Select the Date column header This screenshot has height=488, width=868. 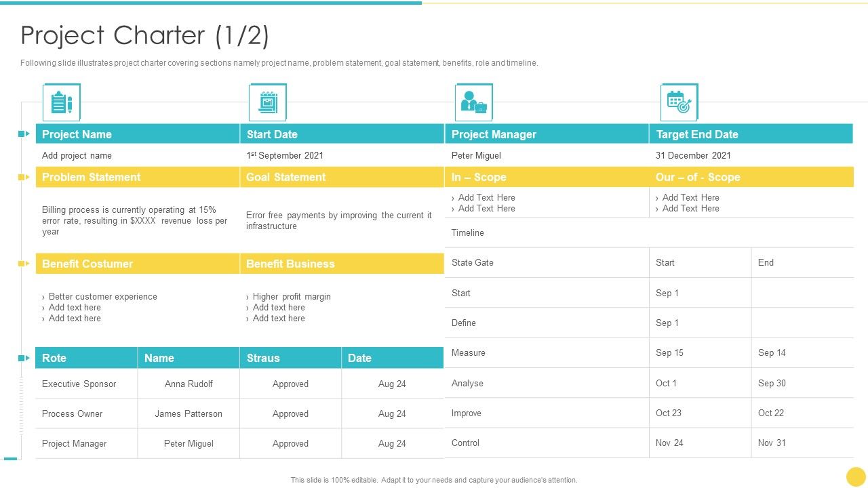tap(393, 358)
